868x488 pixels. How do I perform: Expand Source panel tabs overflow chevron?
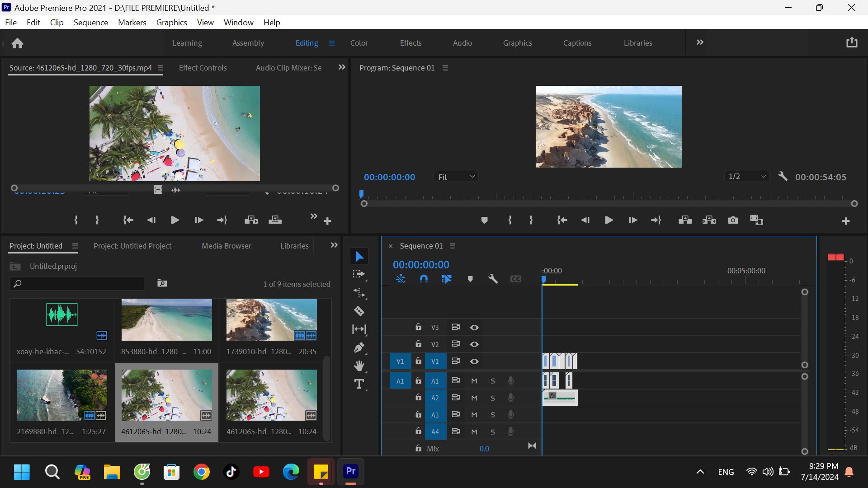(342, 67)
